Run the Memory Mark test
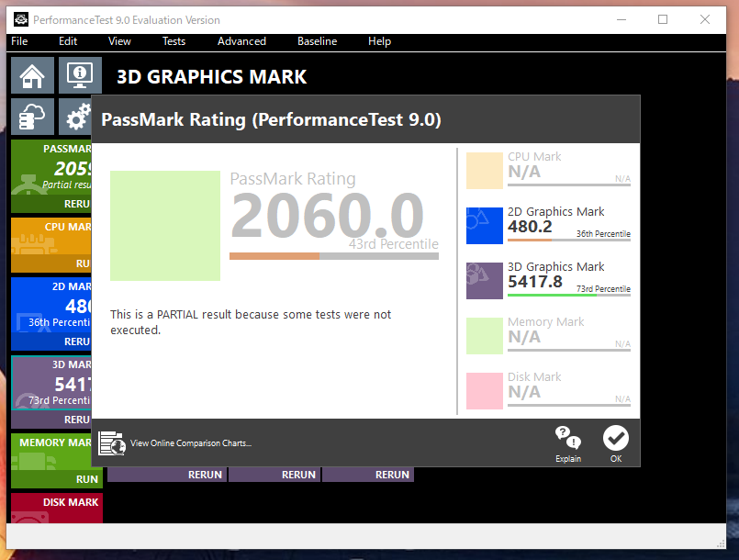The height and width of the screenshot is (560, 739). 57,479
